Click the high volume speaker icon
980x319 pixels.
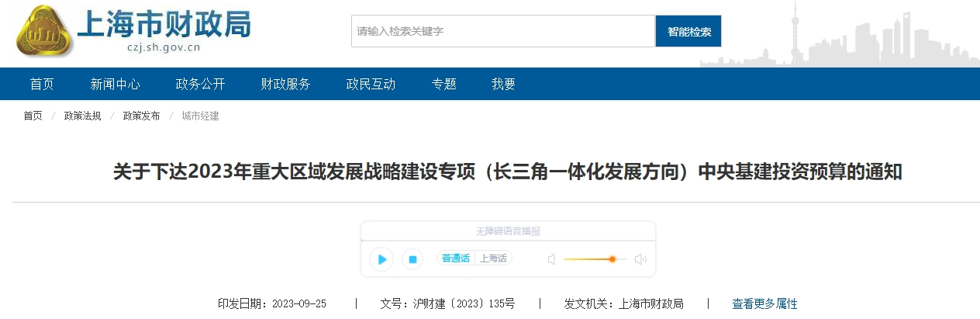(x=640, y=259)
